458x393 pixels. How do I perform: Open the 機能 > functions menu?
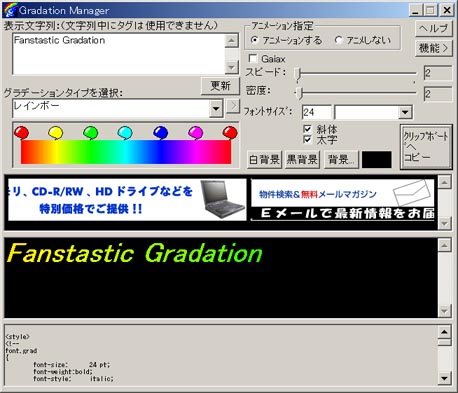tap(434, 48)
